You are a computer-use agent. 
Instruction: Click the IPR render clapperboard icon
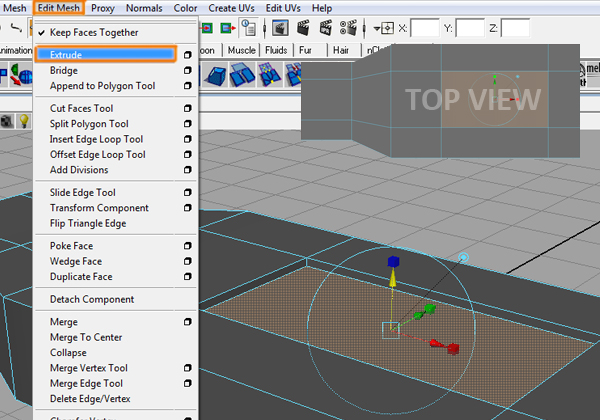326,28
